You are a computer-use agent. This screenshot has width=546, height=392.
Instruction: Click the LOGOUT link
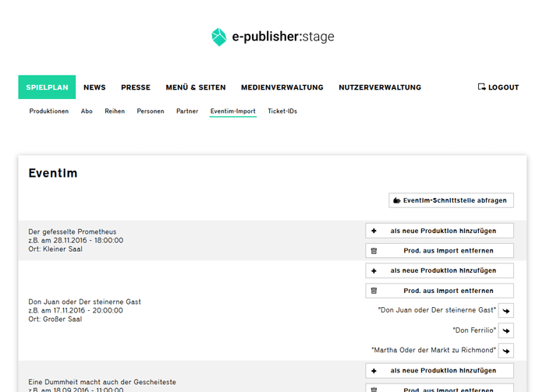coord(498,87)
